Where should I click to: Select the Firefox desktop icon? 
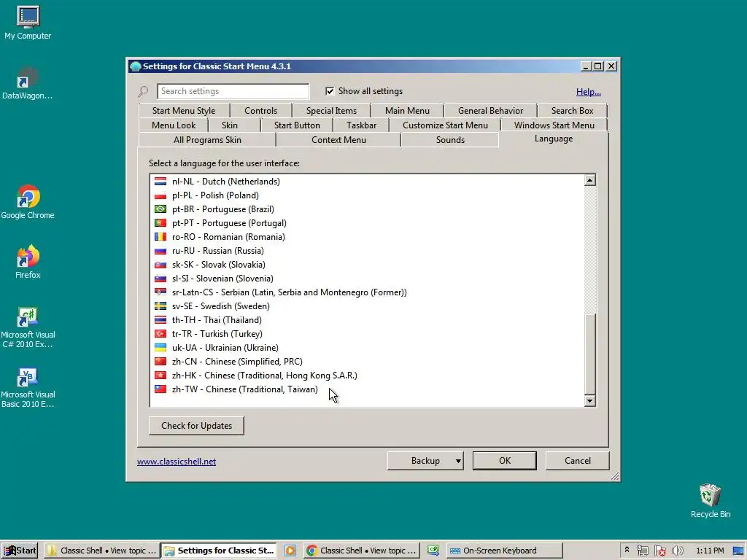(28, 257)
